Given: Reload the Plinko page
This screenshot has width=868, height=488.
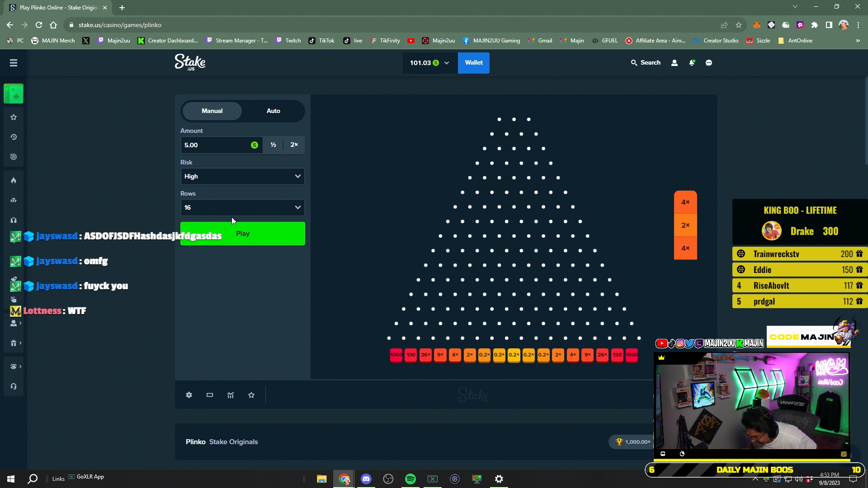Looking at the screenshot, I should [39, 25].
